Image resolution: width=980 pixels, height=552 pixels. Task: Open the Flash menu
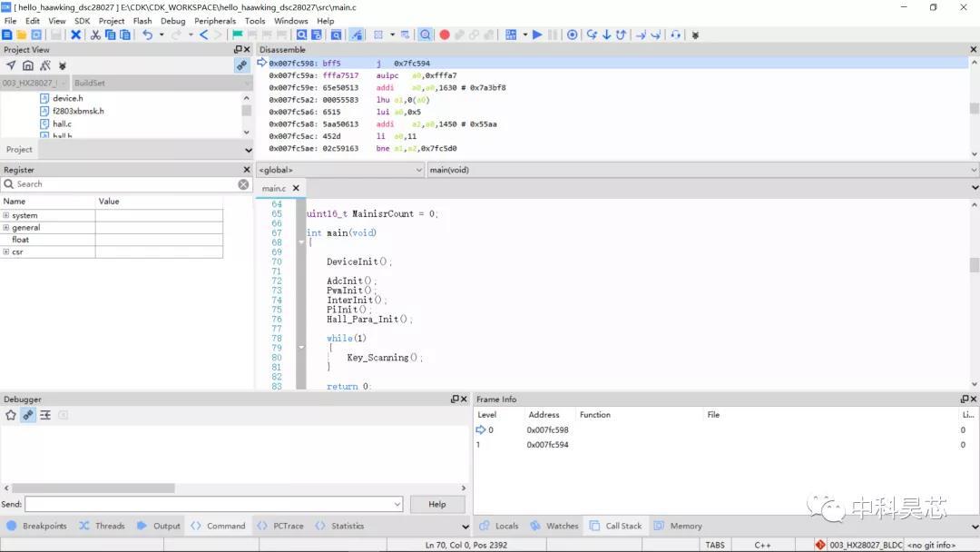click(x=142, y=21)
